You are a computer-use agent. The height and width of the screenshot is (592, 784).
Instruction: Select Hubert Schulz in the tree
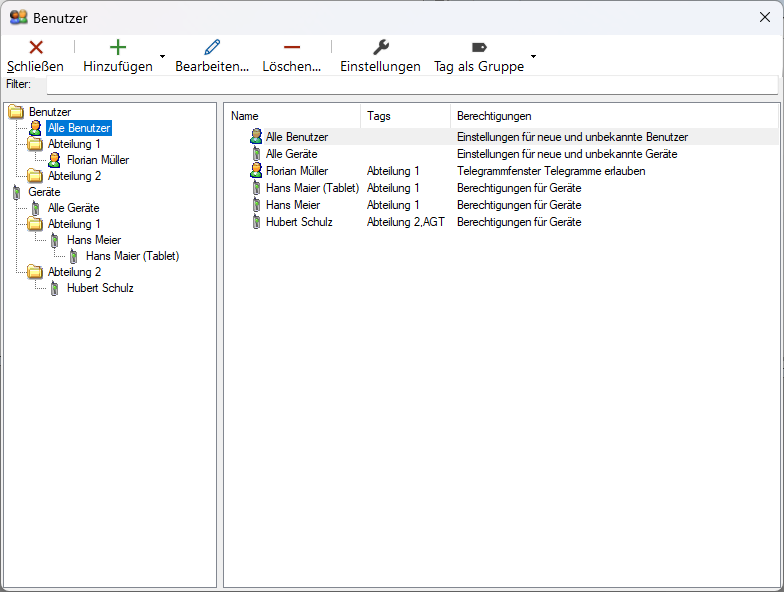(x=100, y=288)
